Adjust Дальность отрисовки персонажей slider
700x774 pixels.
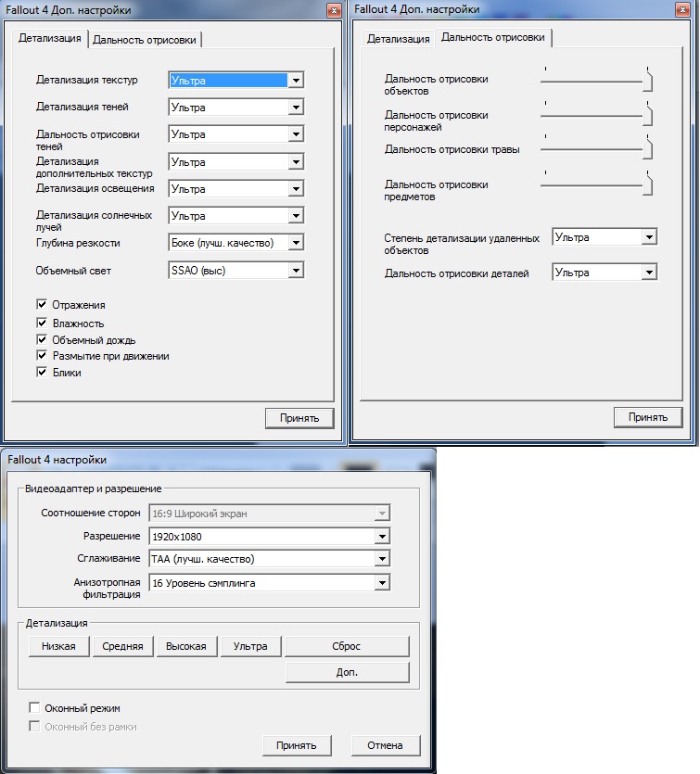tap(647, 116)
